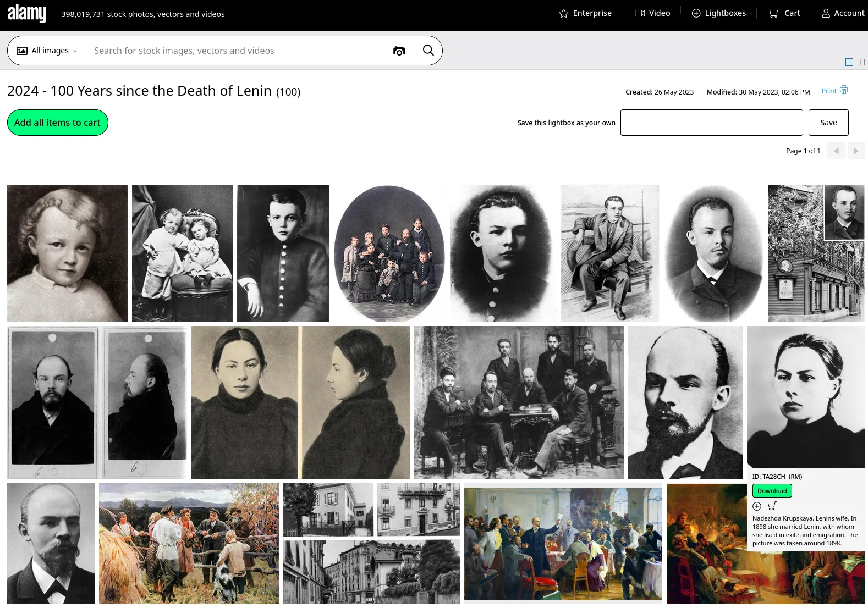This screenshot has width=868, height=608.
Task: Add all items to cart
Action: pos(58,123)
